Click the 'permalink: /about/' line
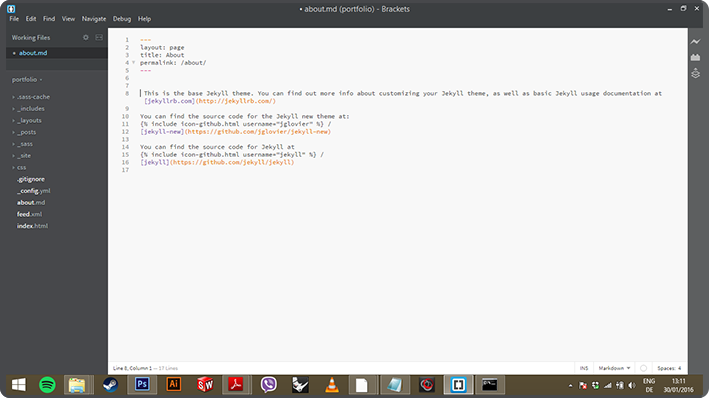Viewport: 709px width, 399px height. (x=173, y=63)
